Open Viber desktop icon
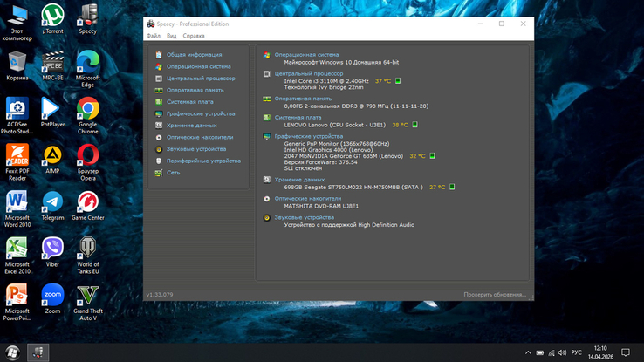This screenshot has height=362, width=644. (x=52, y=253)
